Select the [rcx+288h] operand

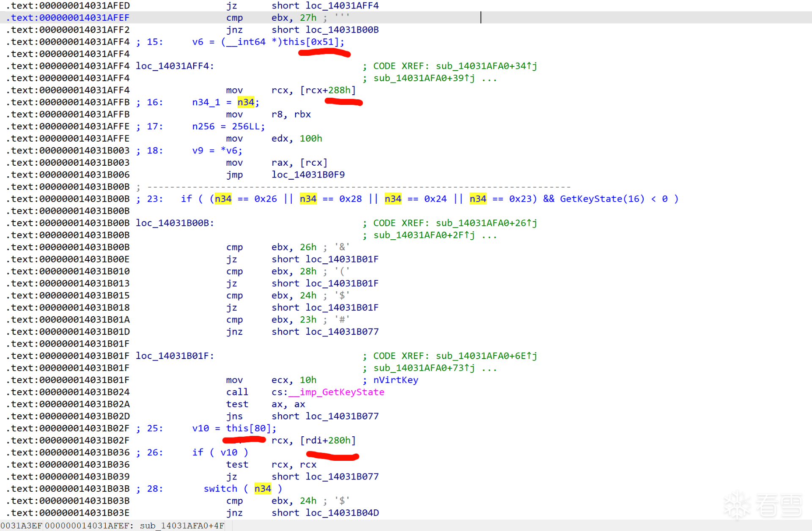pyautogui.click(x=328, y=90)
